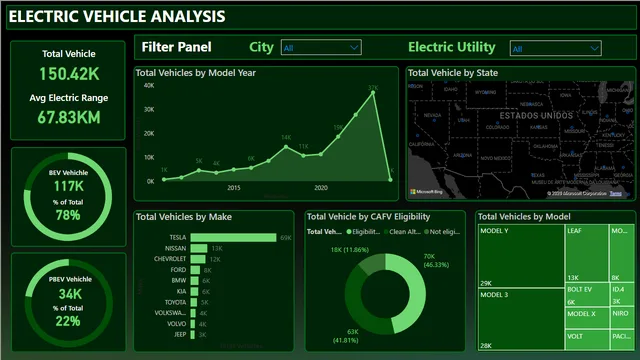Click the JEEP label in Make chart
Viewport: 640px width, 360px height.
point(180,334)
